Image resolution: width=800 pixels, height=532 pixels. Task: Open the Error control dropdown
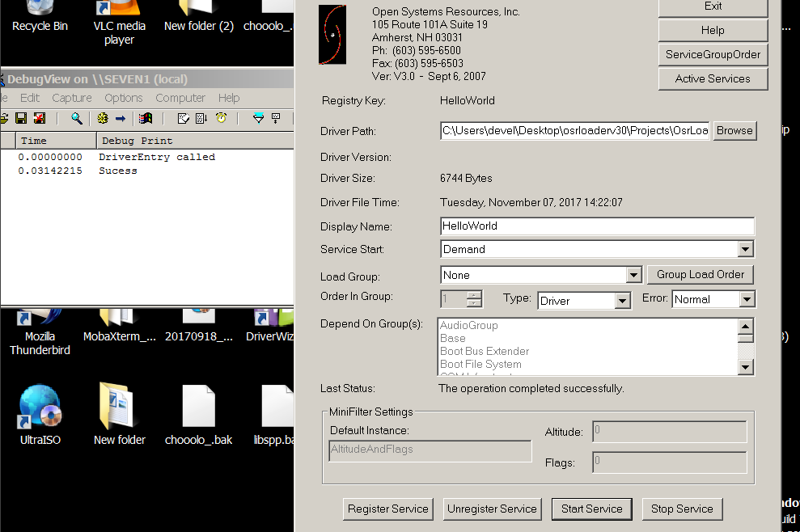coord(746,300)
